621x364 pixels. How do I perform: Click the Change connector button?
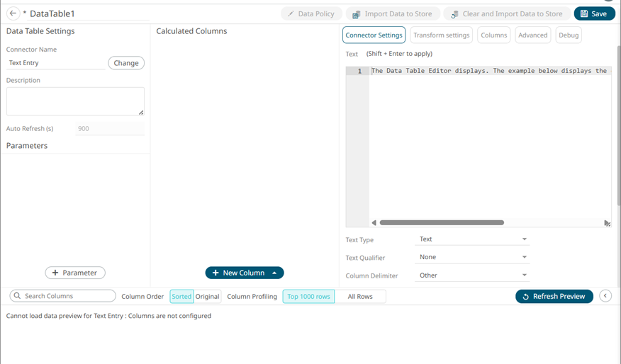pos(126,63)
